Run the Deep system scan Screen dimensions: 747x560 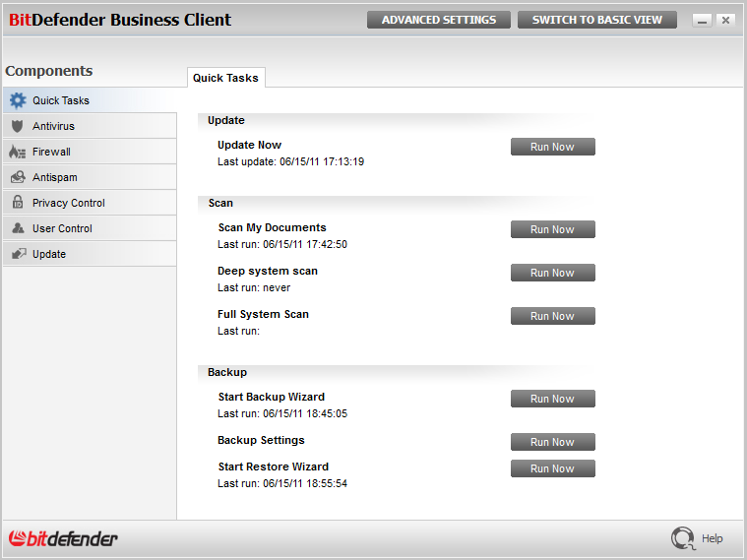tap(553, 273)
